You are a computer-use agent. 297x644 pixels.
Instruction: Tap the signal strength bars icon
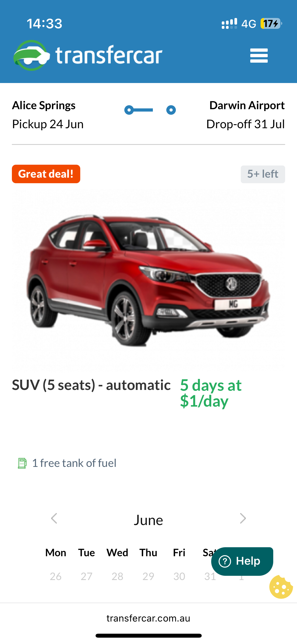pos(229,24)
